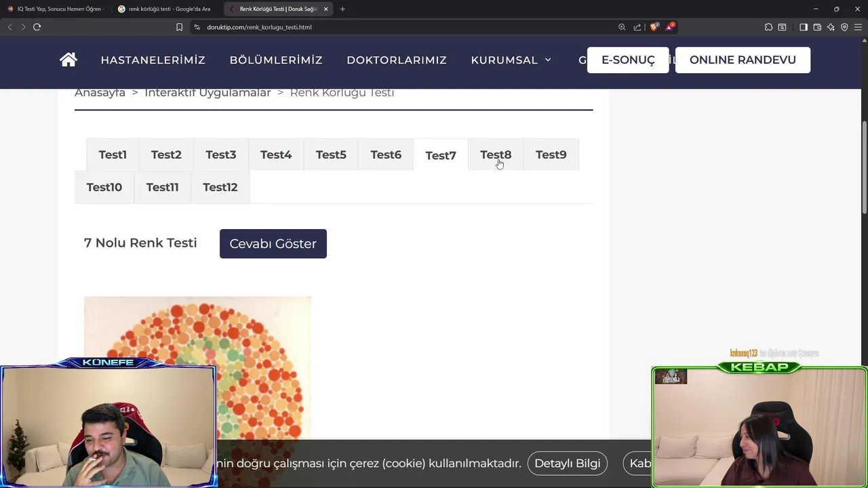Image resolution: width=868 pixels, height=488 pixels.
Task: Select the Test11 tab
Action: [162, 187]
